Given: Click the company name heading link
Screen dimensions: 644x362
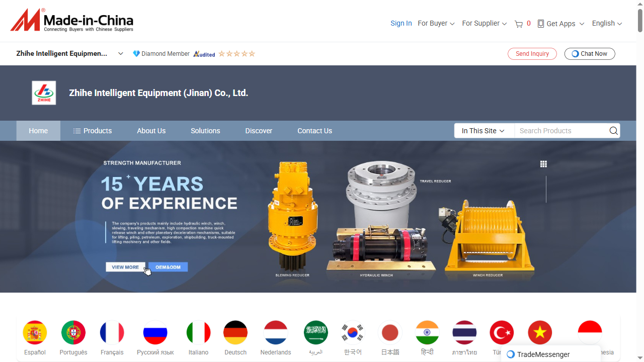Looking at the screenshot, I should [158, 93].
